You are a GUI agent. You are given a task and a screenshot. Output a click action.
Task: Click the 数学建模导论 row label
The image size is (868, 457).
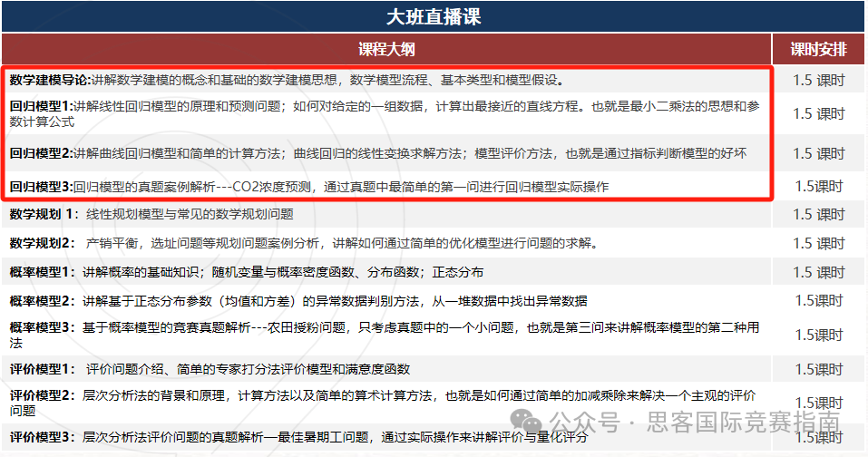coord(50,80)
